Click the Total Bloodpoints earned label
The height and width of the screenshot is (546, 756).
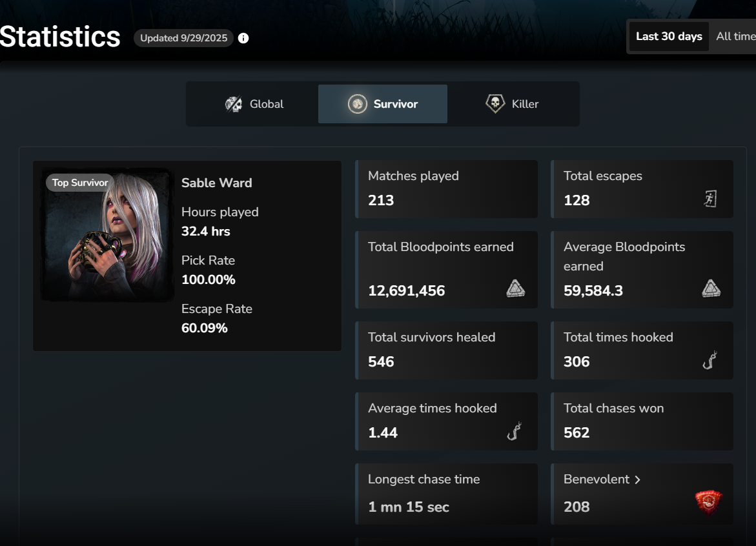[441, 247]
